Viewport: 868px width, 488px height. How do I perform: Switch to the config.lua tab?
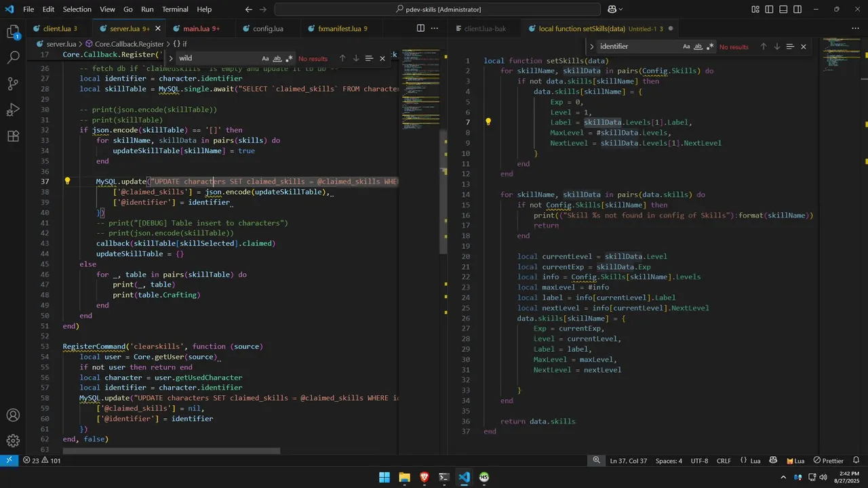point(268,28)
